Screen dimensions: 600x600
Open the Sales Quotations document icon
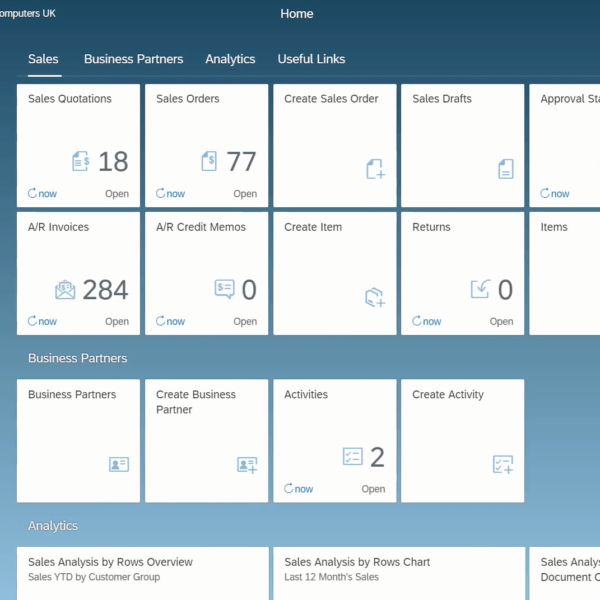(x=81, y=161)
